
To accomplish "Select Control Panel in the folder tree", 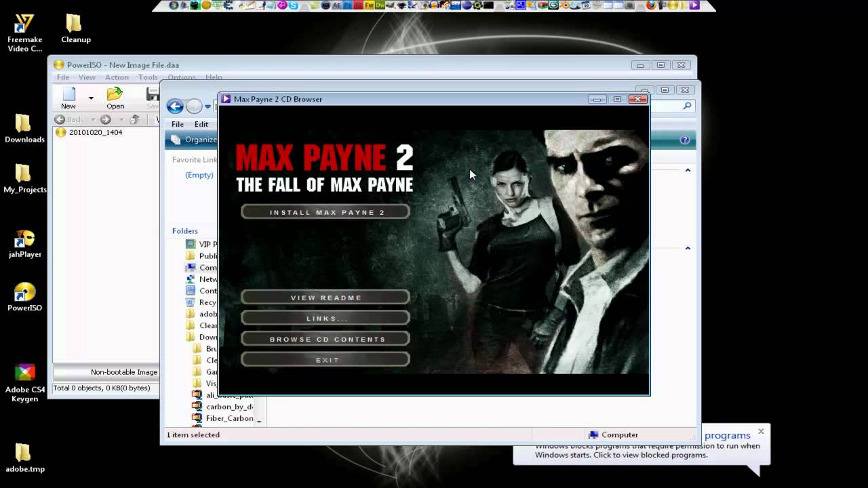I will pos(201,291).
